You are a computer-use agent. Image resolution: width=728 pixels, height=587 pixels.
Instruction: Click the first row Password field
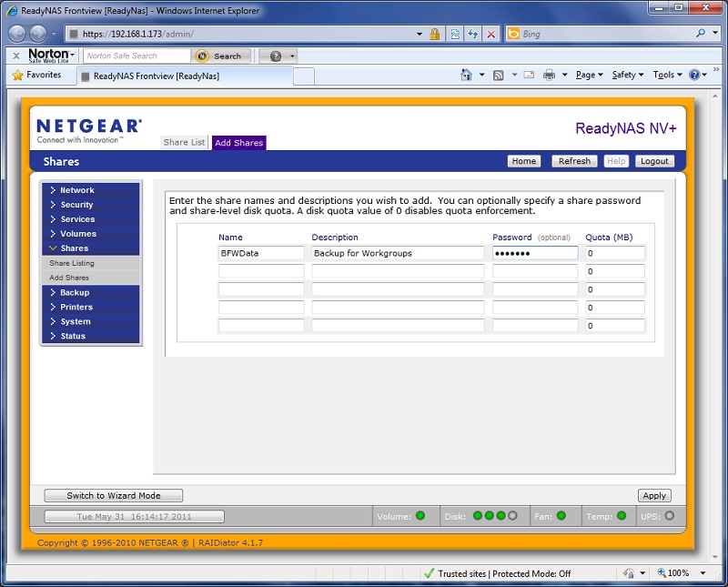(535, 253)
